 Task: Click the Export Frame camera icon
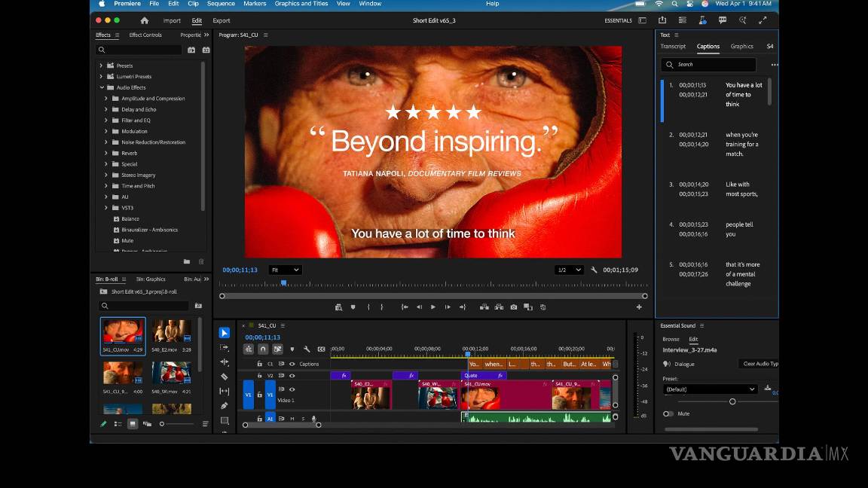pyautogui.click(x=514, y=307)
